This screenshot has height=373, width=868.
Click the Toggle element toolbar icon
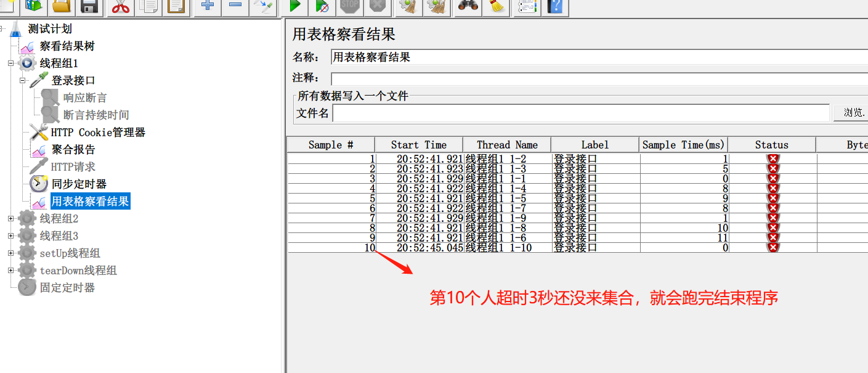click(x=264, y=7)
